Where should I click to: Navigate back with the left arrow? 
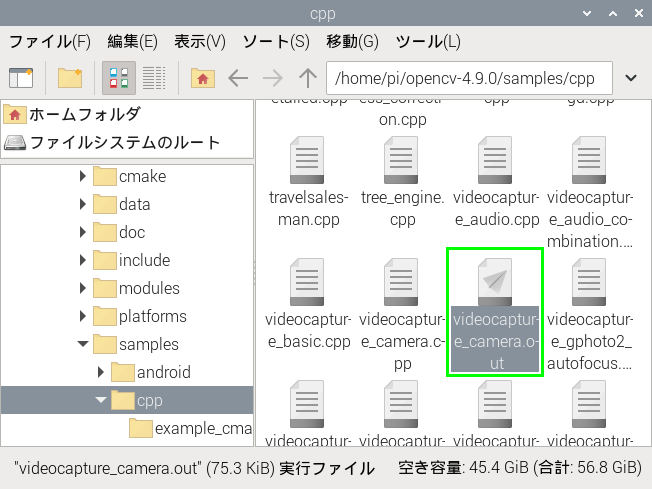pos(238,78)
